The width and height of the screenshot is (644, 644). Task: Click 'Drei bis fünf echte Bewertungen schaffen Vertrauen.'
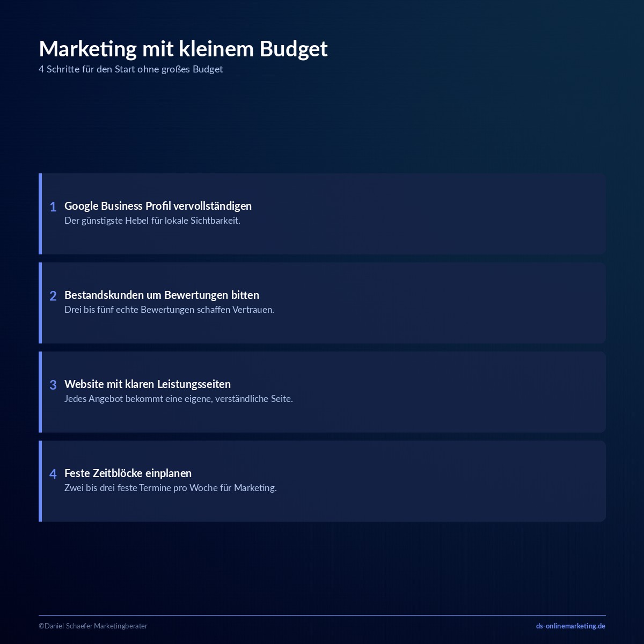click(x=169, y=310)
